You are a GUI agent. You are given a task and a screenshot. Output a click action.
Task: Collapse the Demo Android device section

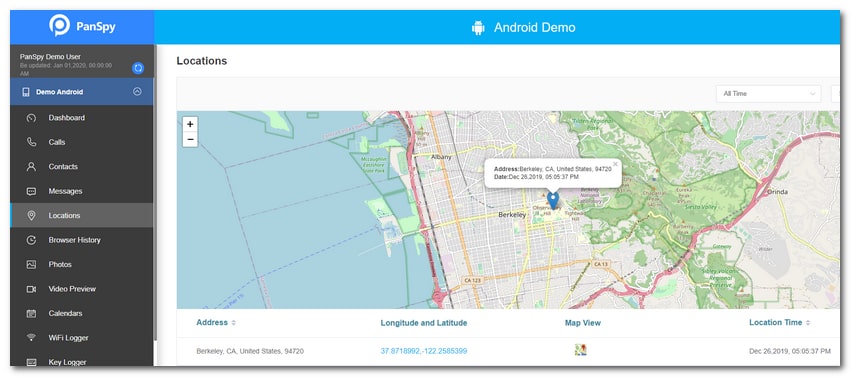click(x=137, y=92)
